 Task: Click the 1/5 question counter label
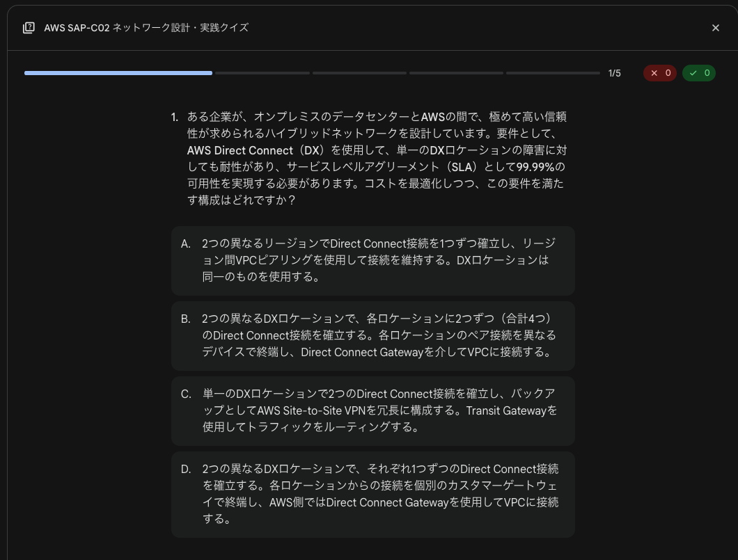[615, 73]
